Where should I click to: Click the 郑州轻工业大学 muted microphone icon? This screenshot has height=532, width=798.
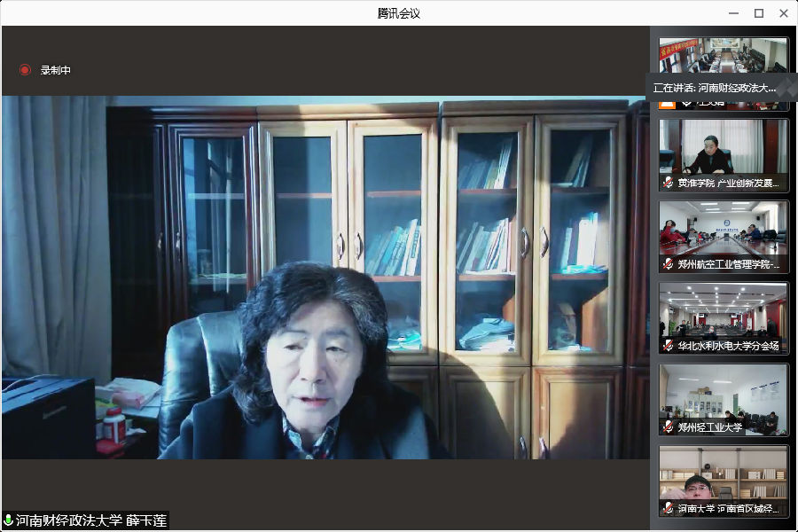(x=669, y=427)
